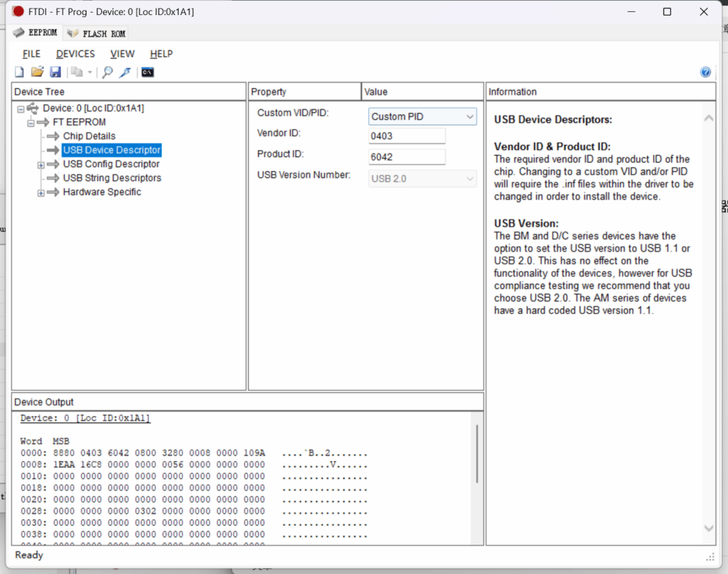The height and width of the screenshot is (574, 728).
Task: Click the Vendor ID: property label
Action: pos(279,133)
